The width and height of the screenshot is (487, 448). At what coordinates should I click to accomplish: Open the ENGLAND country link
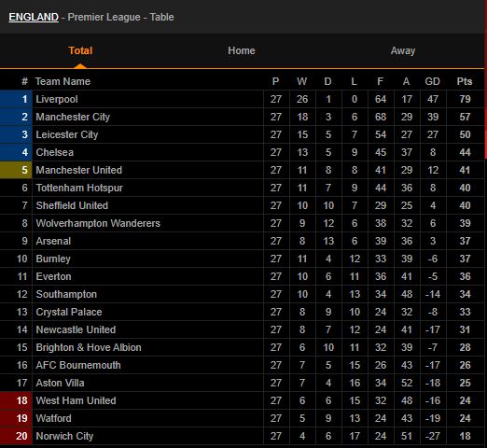pyautogui.click(x=34, y=17)
